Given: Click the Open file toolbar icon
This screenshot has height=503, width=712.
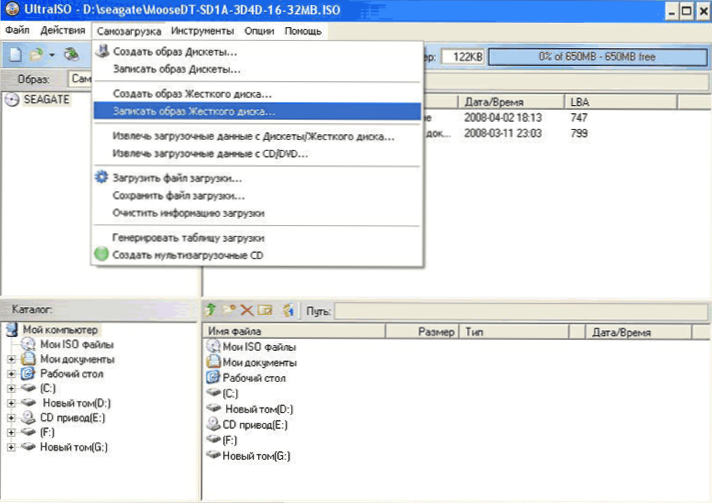Looking at the screenshot, I should [x=36, y=55].
